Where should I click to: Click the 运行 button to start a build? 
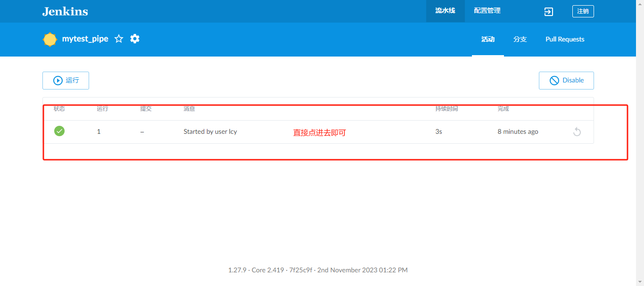(x=66, y=80)
